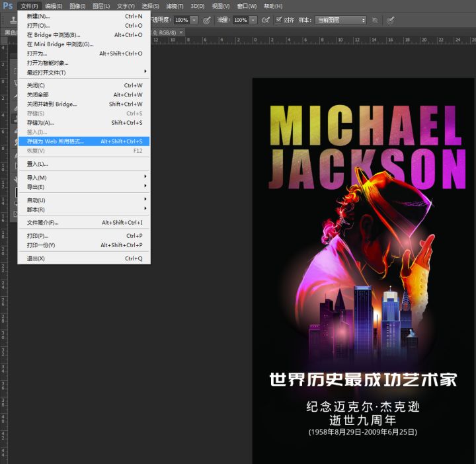This screenshot has width=476, height=464.
Task: Select the Clone Stamp tool preset icon
Action: pyautogui.click(x=13, y=20)
